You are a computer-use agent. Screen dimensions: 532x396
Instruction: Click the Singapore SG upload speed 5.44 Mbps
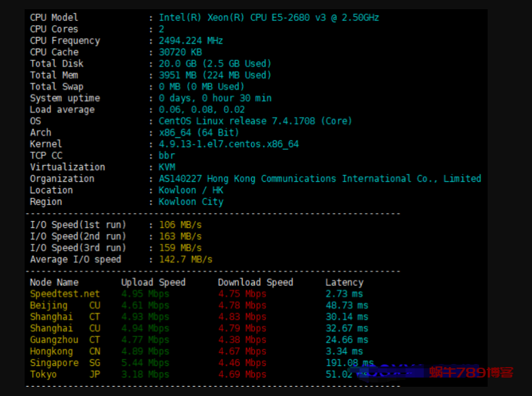145,363
